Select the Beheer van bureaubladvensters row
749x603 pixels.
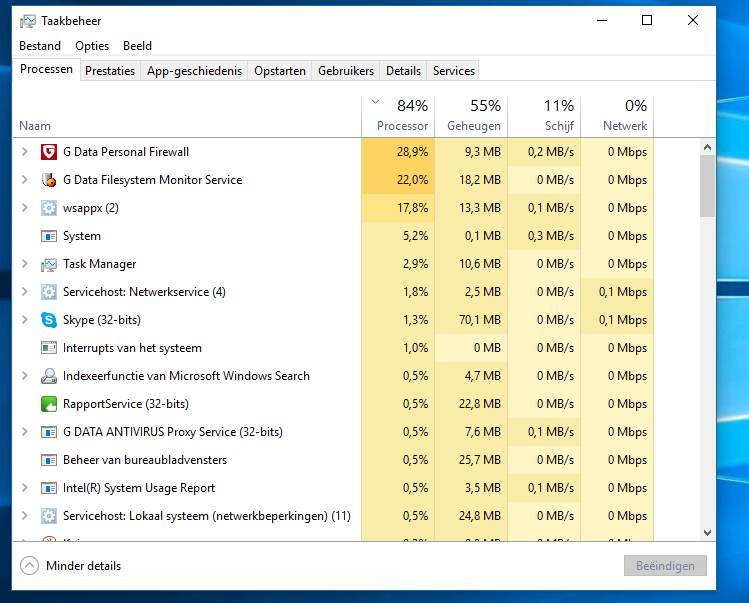tap(333, 460)
